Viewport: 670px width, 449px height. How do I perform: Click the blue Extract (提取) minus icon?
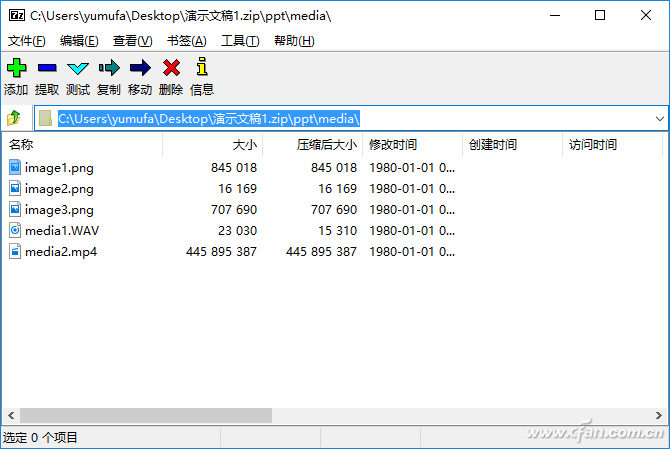[47, 68]
